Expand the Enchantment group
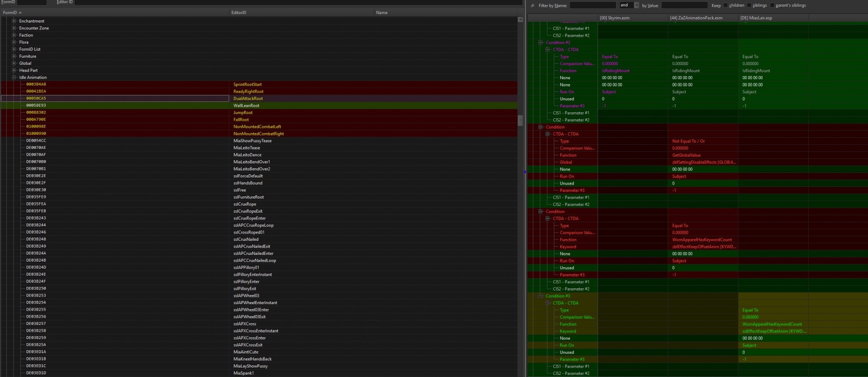The image size is (868, 377). point(14,21)
